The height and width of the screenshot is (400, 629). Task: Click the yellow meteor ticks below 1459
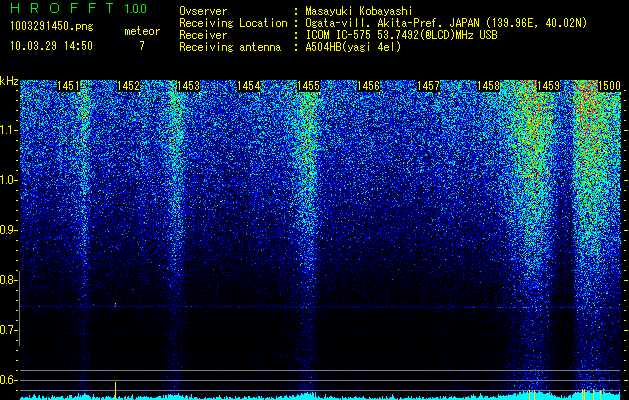(532, 395)
